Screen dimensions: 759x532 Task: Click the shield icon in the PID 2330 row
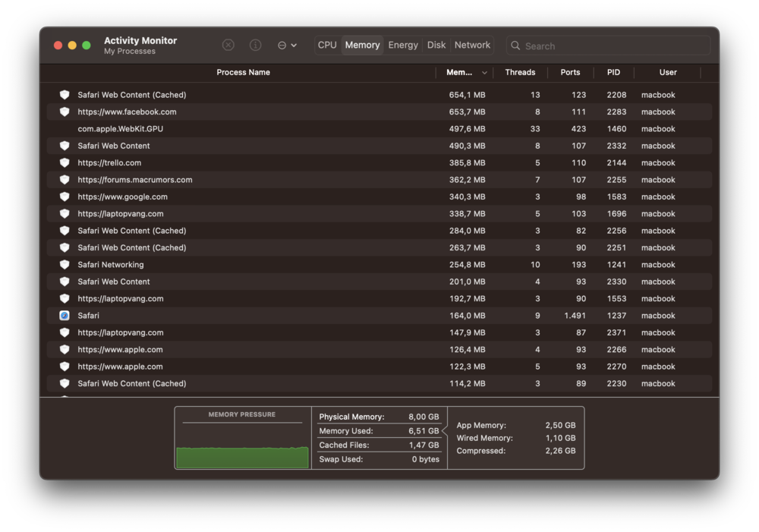tap(65, 282)
